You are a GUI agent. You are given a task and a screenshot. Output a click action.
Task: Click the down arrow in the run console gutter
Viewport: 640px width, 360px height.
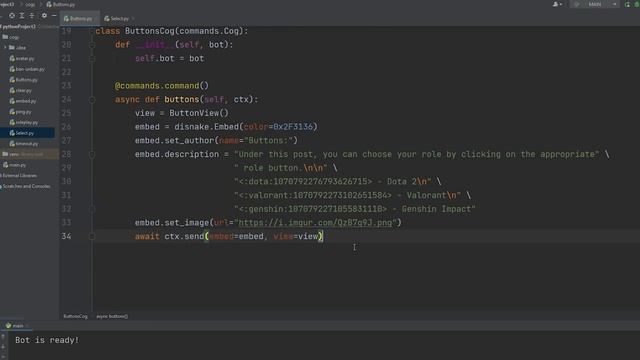click(3, 347)
